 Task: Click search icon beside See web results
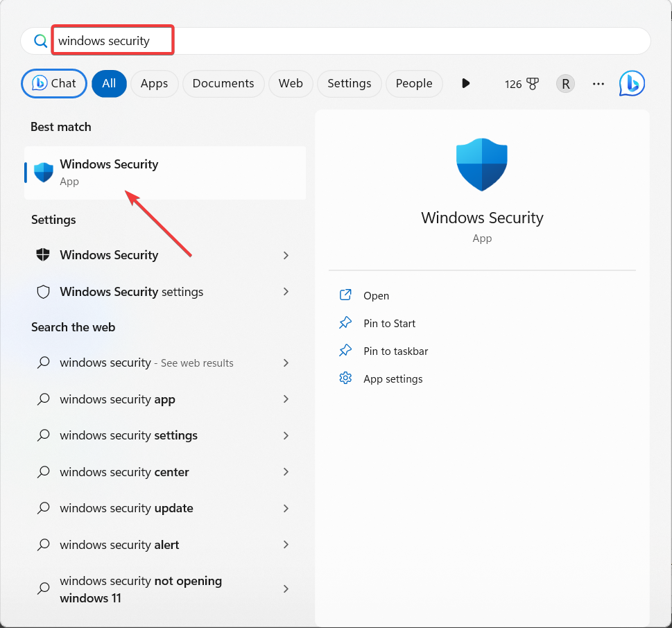(x=43, y=363)
